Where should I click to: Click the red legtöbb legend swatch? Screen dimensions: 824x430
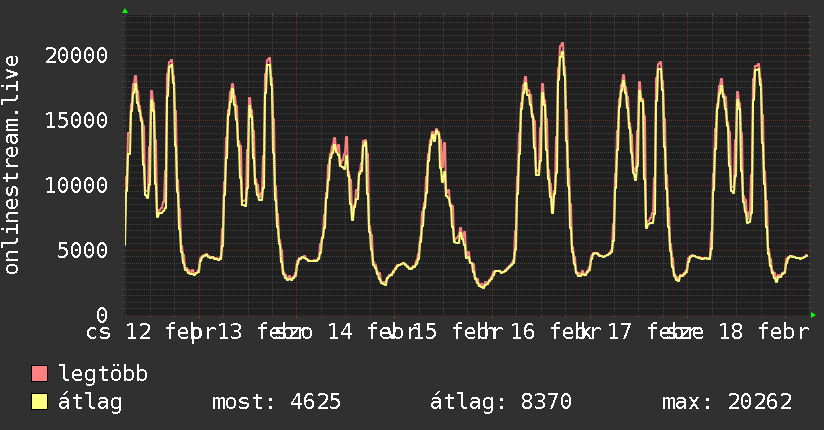(40, 375)
